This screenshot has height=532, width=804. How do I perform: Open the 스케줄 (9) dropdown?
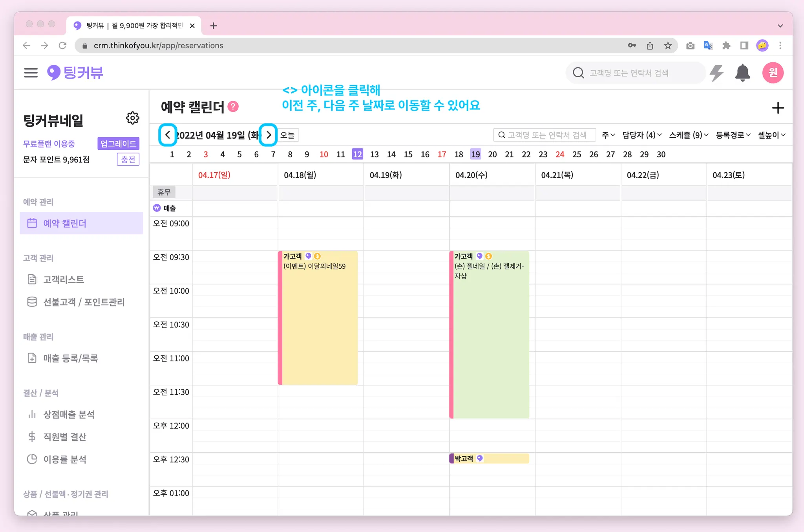coord(689,135)
